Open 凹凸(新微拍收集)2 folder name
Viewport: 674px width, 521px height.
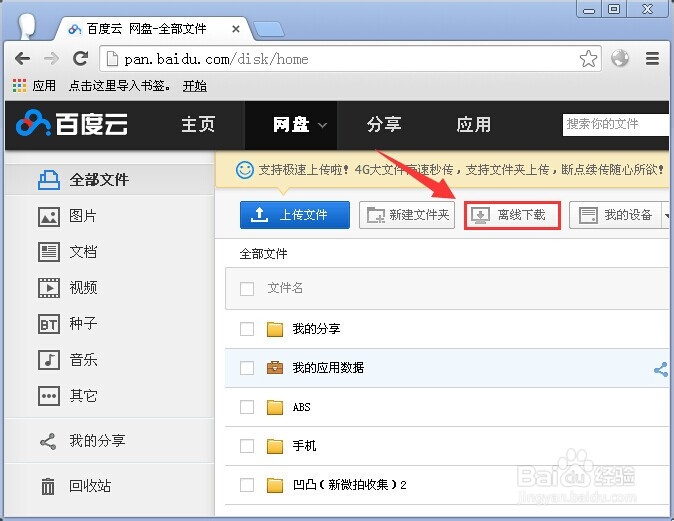point(349,485)
